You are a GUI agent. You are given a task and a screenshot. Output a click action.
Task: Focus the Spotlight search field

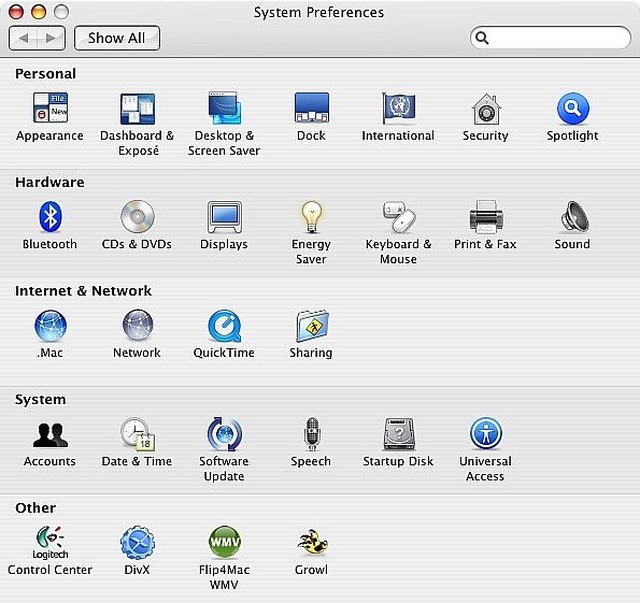click(550, 38)
